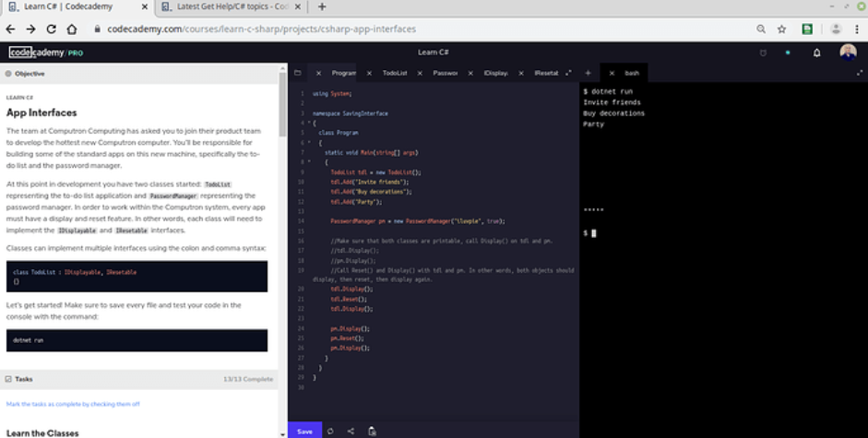Viewport: 868px width, 438px height.
Task: Toggle the Tasks section header
Action: 139,379
